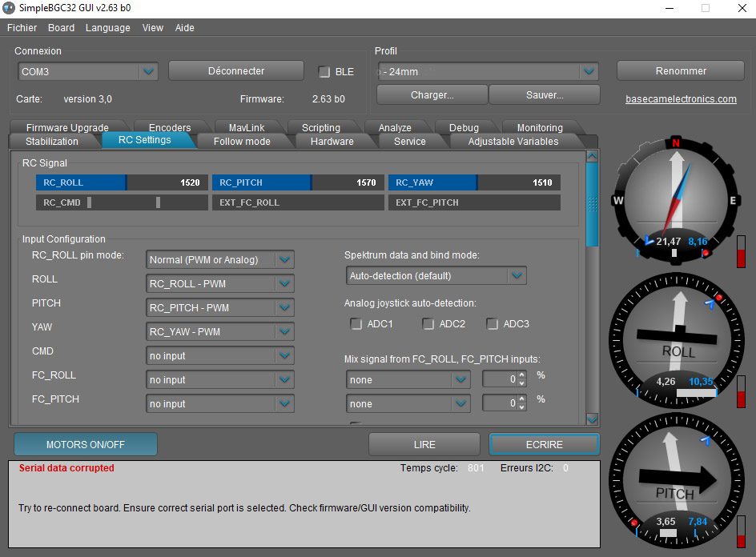Open the COM3 port dropdown

click(148, 72)
